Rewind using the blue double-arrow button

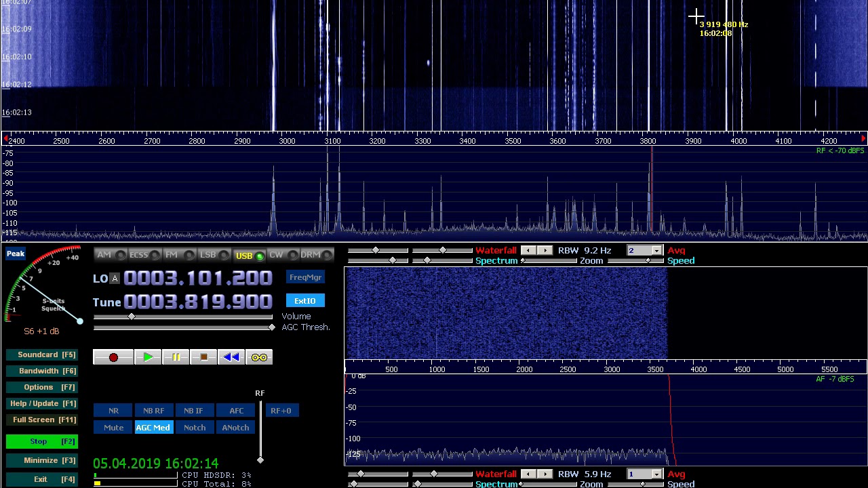(231, 357)
